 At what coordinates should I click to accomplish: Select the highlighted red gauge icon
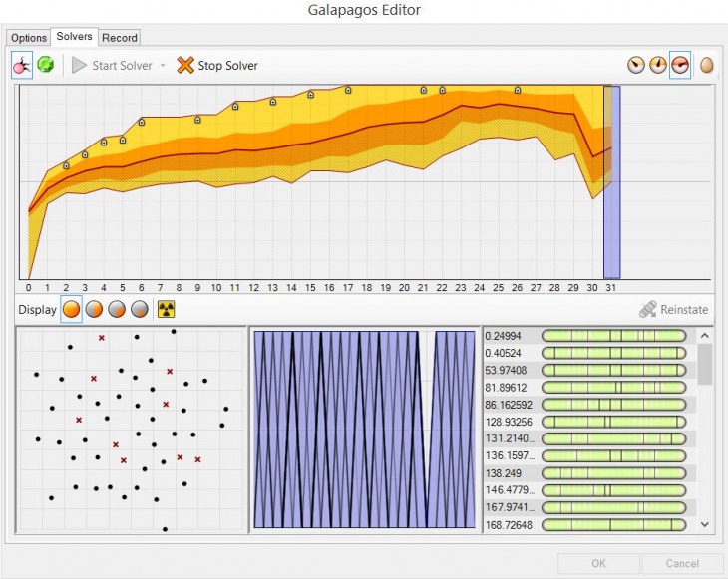680,66
